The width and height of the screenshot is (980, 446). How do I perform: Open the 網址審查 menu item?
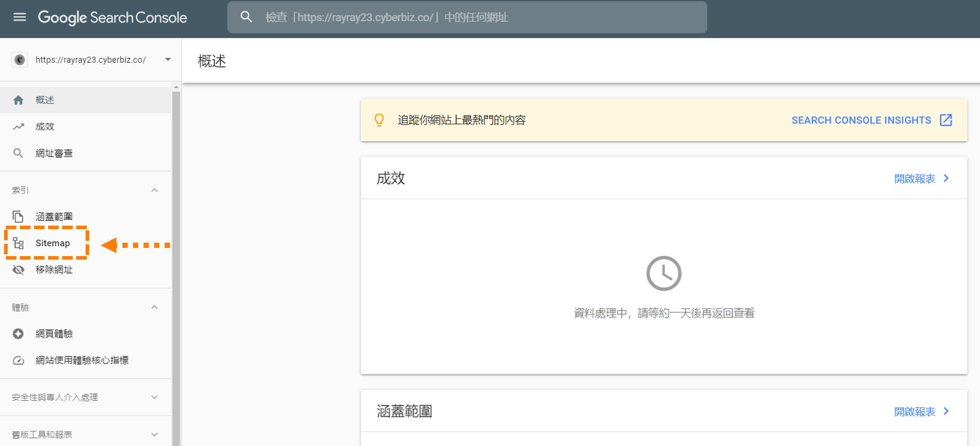click(86, 153)
